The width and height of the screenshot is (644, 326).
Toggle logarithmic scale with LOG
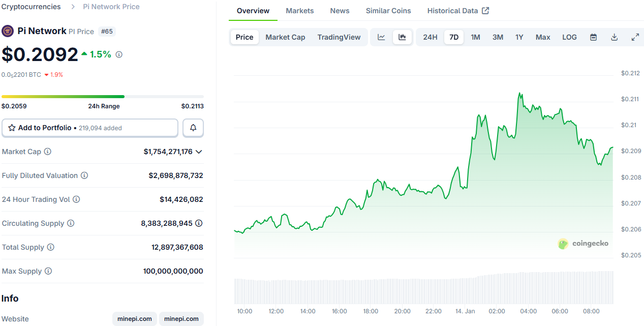pos(569,37)
